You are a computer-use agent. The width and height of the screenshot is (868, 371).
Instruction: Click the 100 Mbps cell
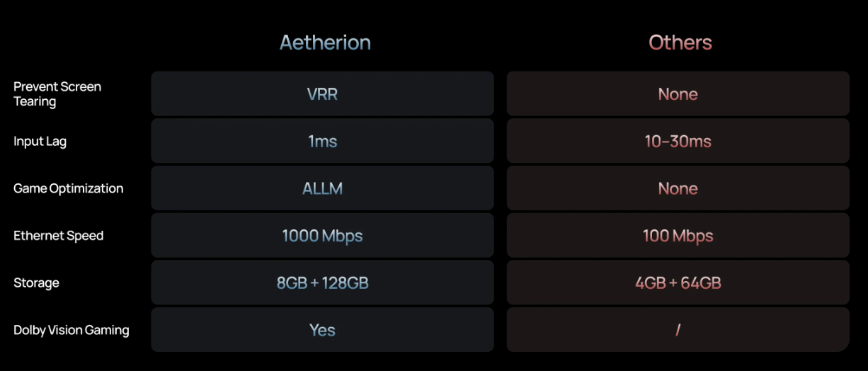pyautogui.click(x=678, y=236)
